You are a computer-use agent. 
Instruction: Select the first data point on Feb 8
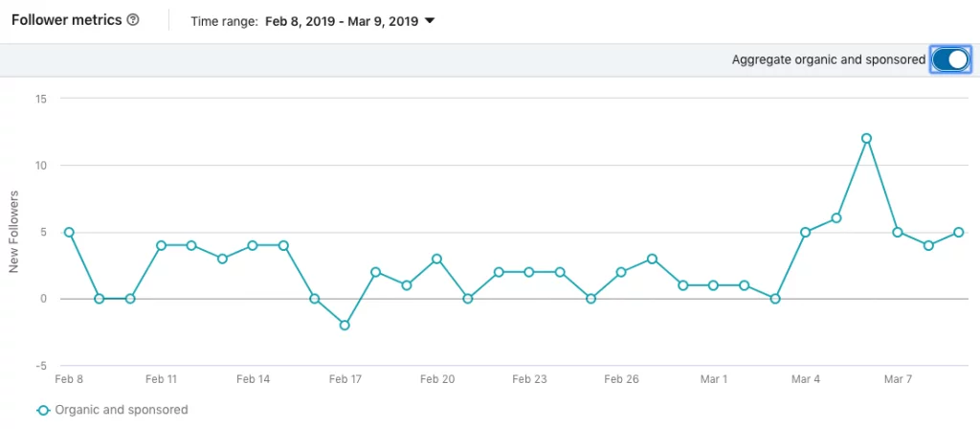tap(69, 232)
